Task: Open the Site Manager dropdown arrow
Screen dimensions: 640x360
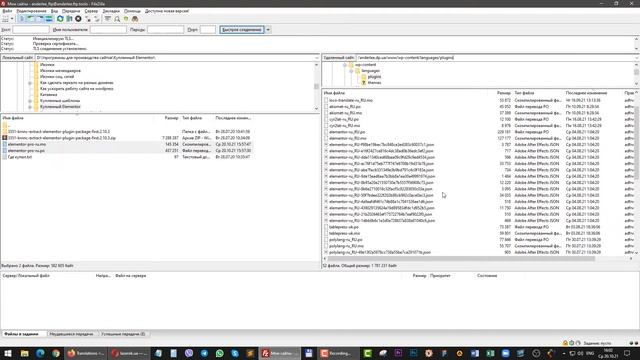Action: (12, 19)
